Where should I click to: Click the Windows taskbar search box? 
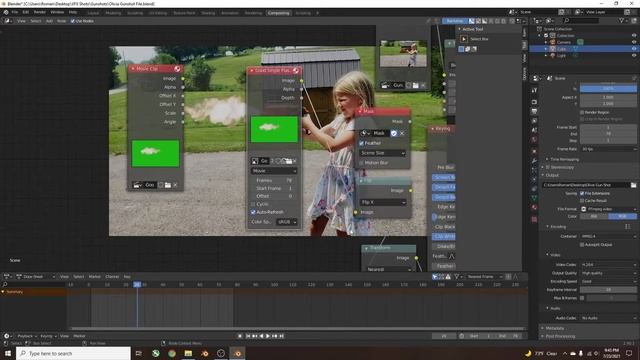(73, 353)
